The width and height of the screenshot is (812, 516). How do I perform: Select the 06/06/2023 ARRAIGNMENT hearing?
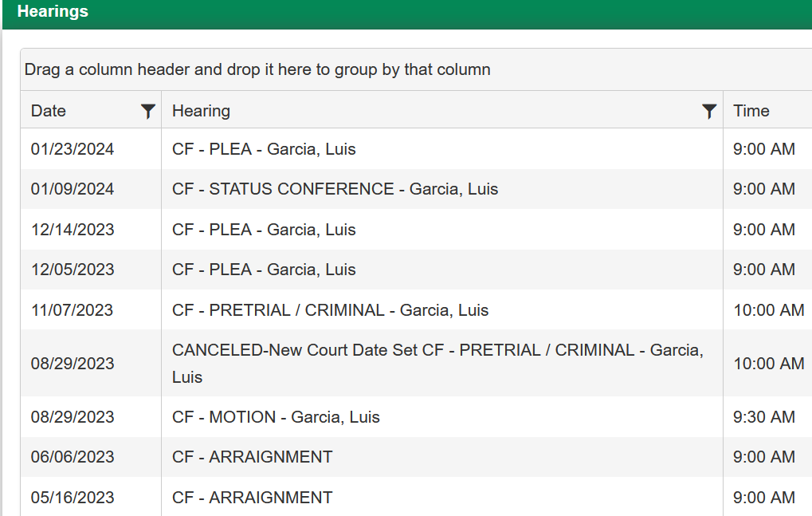click(x=252, y=457)
